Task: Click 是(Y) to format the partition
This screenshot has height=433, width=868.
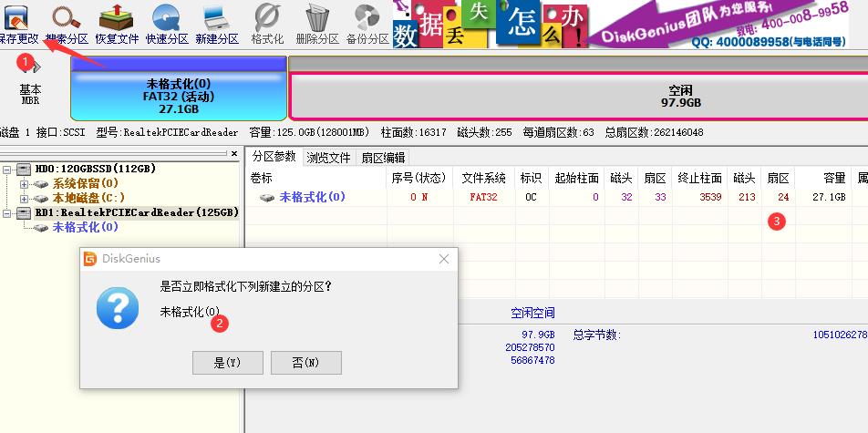Action: pyautogui.click(x=228, y=363)
